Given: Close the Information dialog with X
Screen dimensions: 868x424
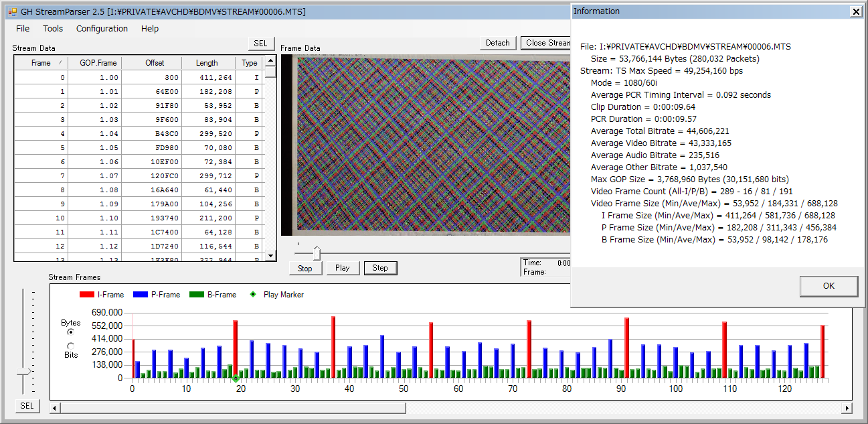Looking at the screenshot, I should tap(855, 11).
